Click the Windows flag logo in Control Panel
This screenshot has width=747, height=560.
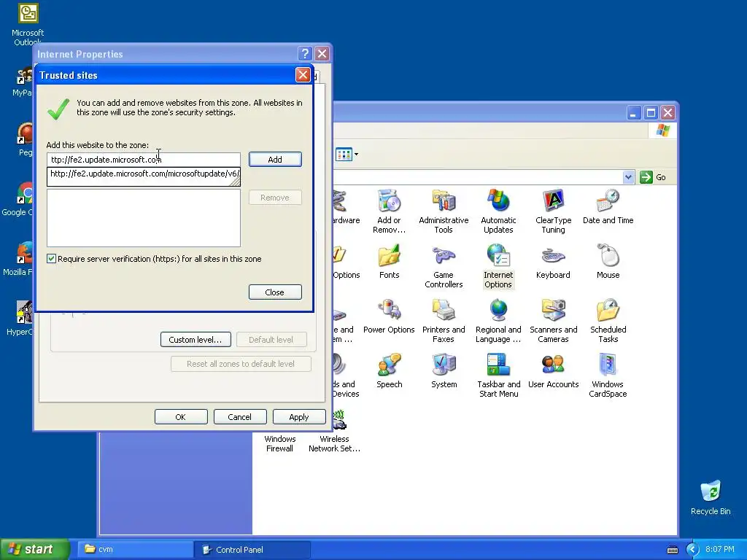click(662, 130)
